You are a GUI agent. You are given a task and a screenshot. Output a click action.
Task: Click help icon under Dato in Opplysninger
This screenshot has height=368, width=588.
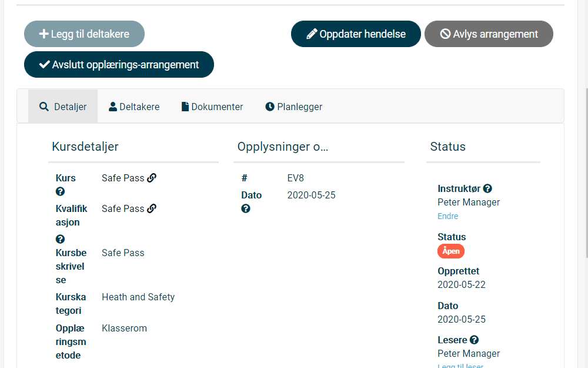(246, 208)
